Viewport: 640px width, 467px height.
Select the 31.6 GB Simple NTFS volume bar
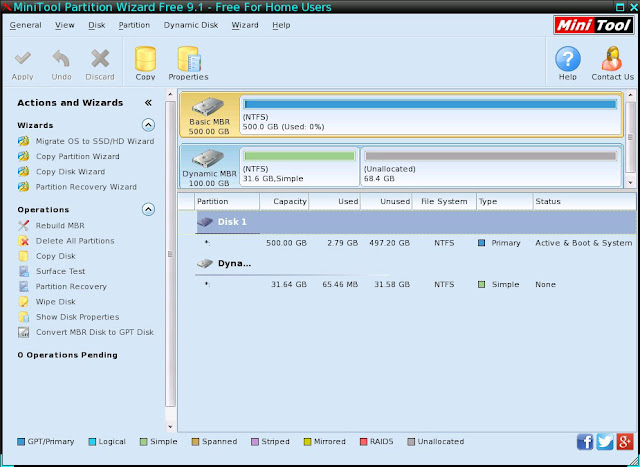(x=299, y=156)
